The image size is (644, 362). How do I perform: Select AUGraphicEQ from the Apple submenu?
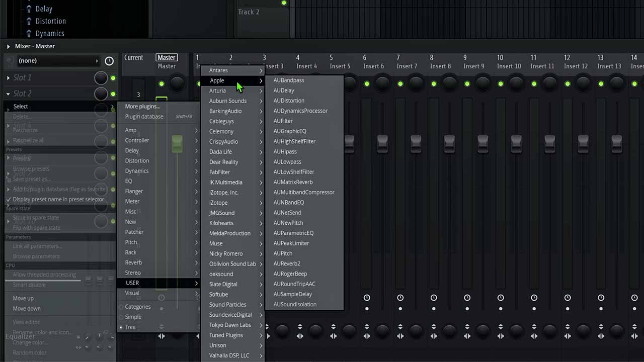[x=290, y=131]
